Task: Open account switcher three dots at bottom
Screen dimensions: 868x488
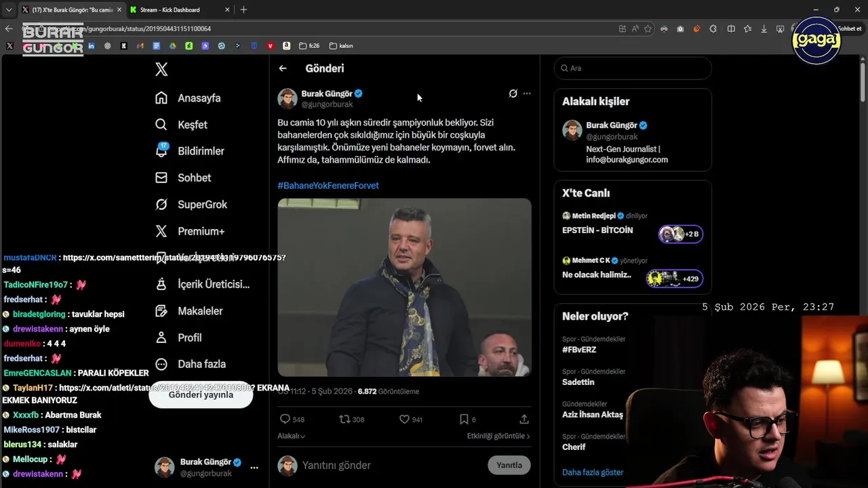Action: (x=254, y=468)
